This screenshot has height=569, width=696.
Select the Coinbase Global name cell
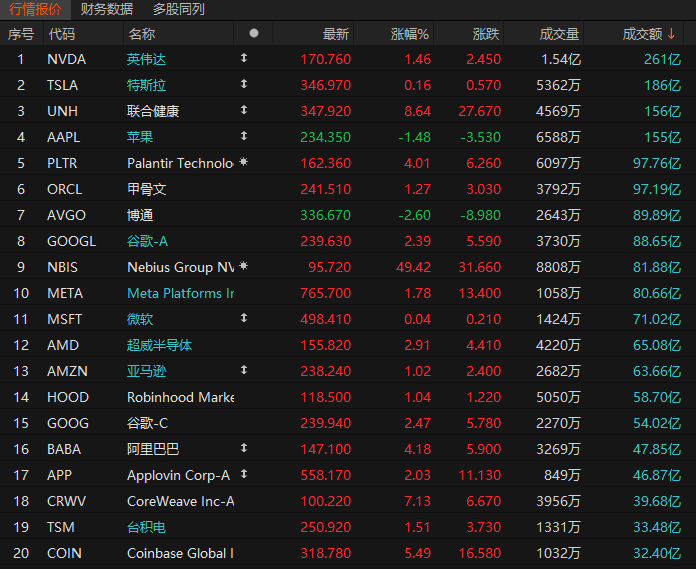click(x=180, y=553)
